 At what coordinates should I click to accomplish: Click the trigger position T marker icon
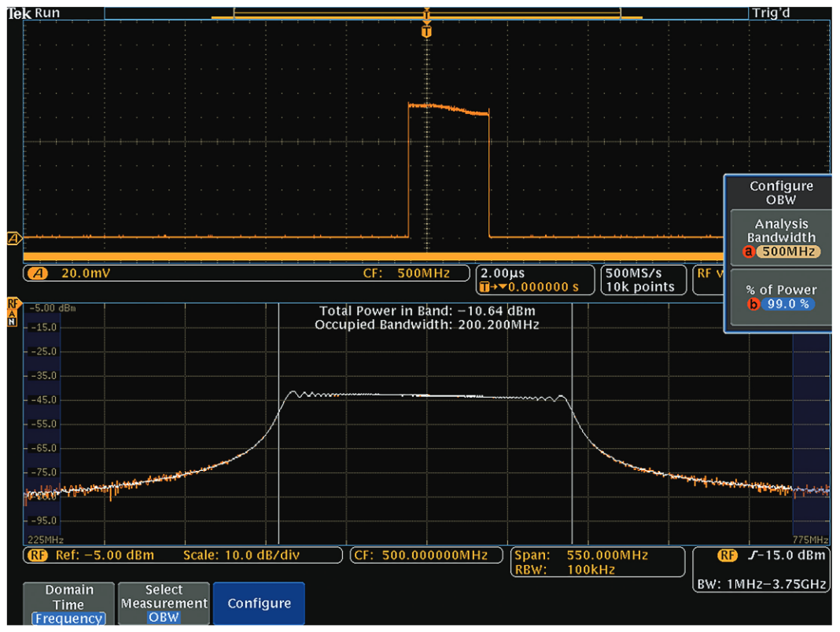click(426, 31)
